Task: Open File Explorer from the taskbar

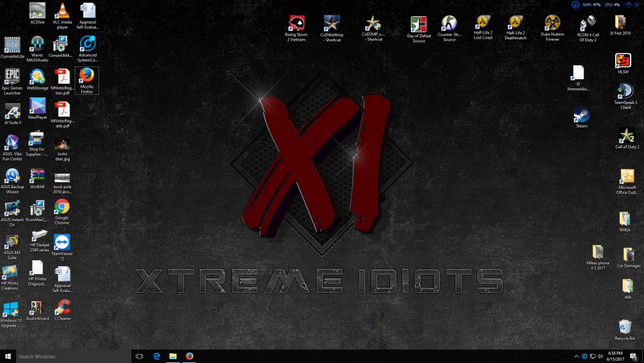Action: pos(173,356)
